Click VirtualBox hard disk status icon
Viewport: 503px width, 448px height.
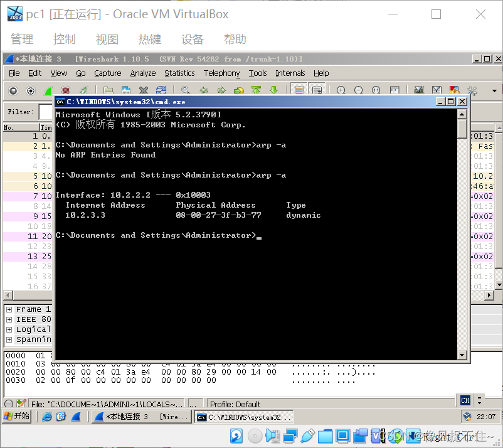[x=236, y=436]
